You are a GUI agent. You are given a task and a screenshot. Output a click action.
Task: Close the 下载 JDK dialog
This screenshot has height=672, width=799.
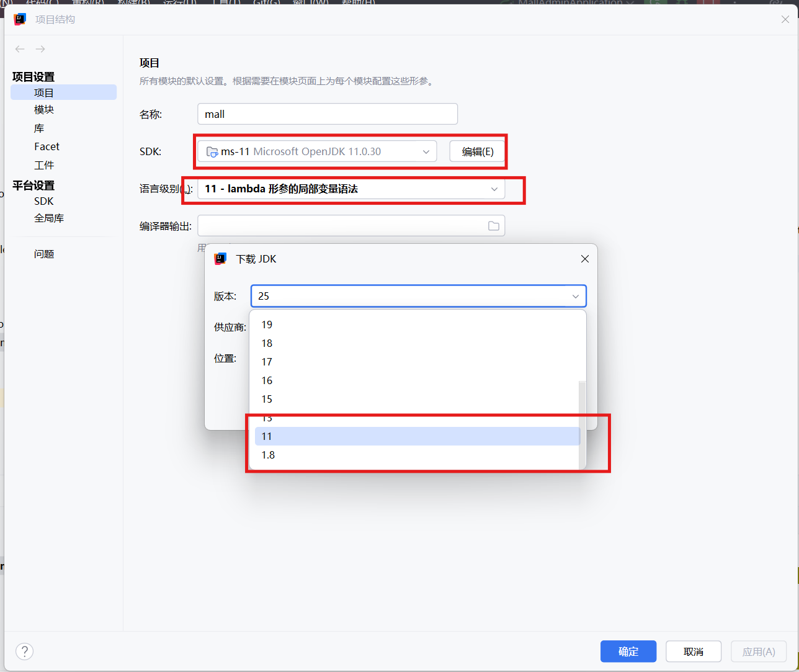coord(584,259)
